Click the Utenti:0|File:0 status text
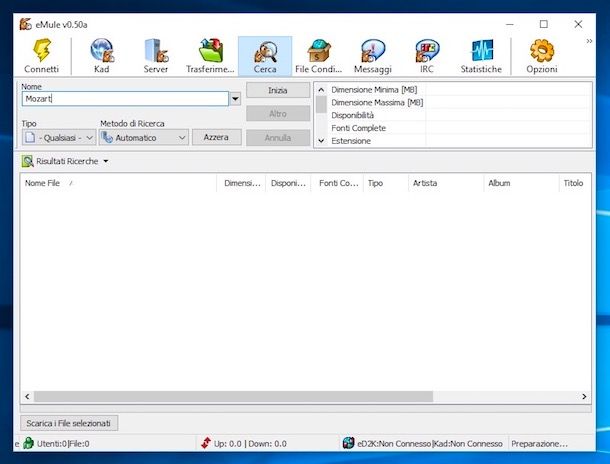Viewport: 610px width, 464px height. click(63, 444)
